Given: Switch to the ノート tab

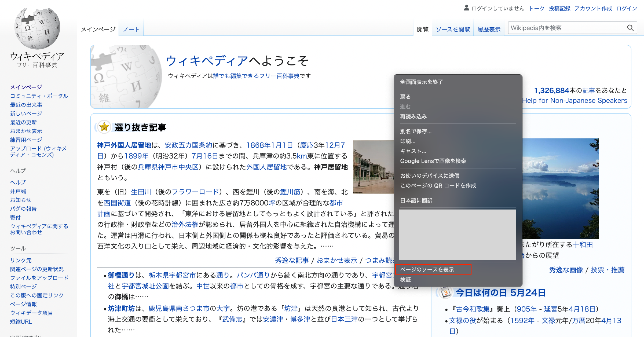Looking at the screenshot, I should (131, 29).
